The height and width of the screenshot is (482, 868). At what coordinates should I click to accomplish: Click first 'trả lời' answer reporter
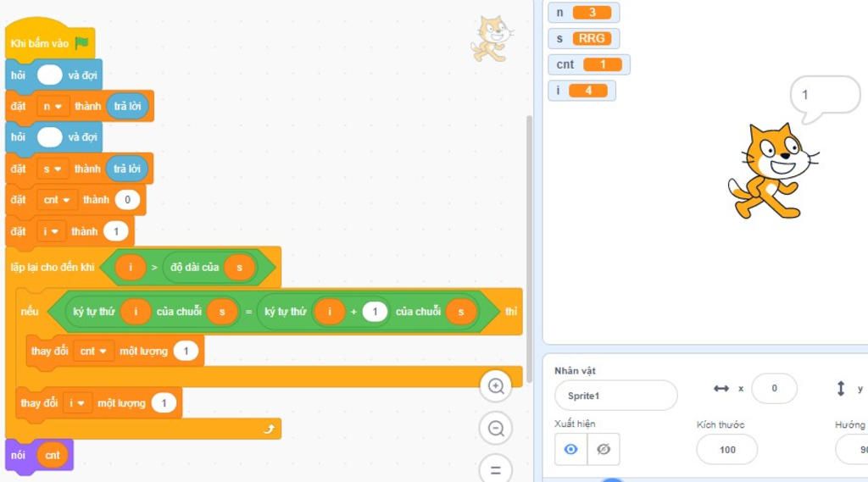point(128,106)
